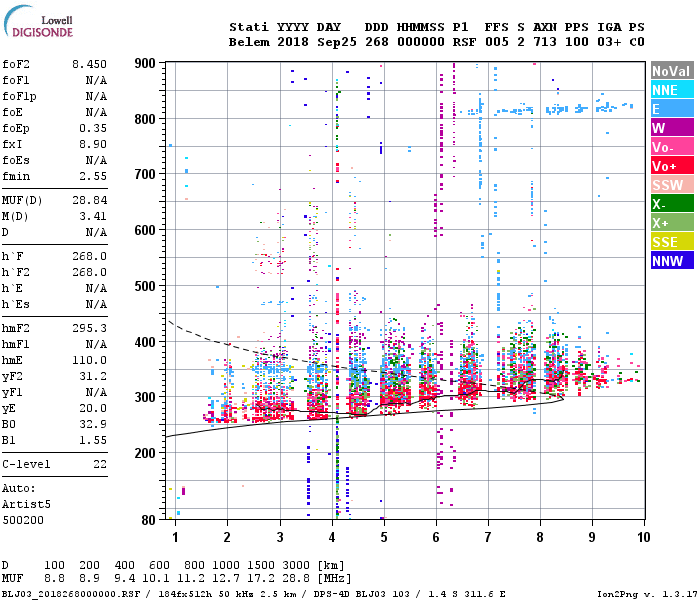Click the MUF(D) value 28.84
The image size is (700, 600).
point(89,200)
